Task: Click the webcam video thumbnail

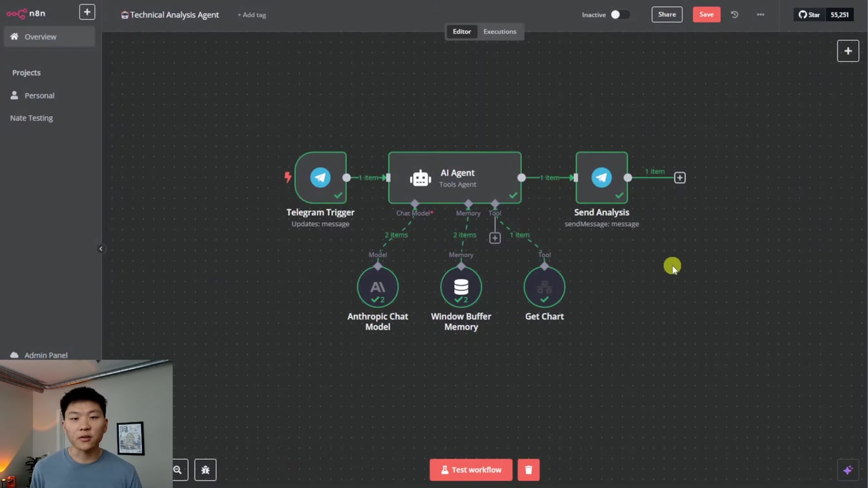Action: (87, 424)
